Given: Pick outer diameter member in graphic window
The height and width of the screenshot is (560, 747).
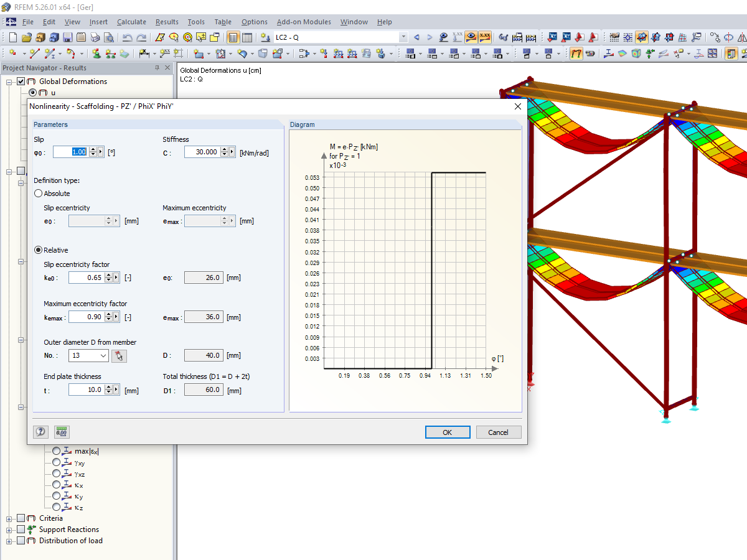Looking at the screenshot, I should click(x=119, y=355).
